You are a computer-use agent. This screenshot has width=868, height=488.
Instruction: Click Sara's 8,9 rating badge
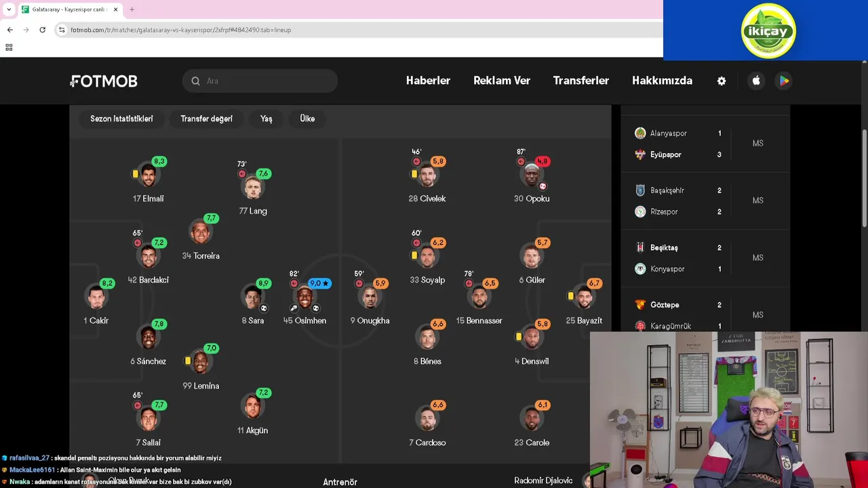tap(264, 283)
